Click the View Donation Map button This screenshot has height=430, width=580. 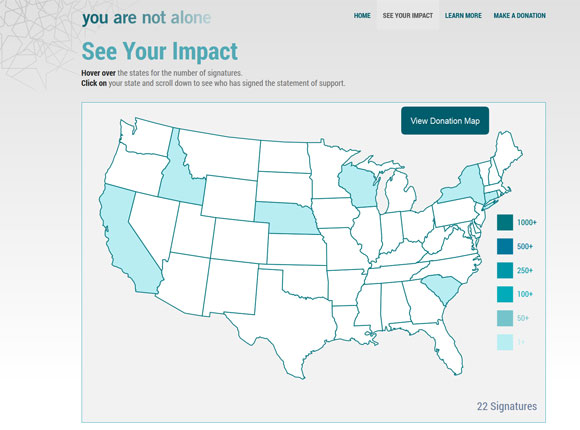pos(445,121)
